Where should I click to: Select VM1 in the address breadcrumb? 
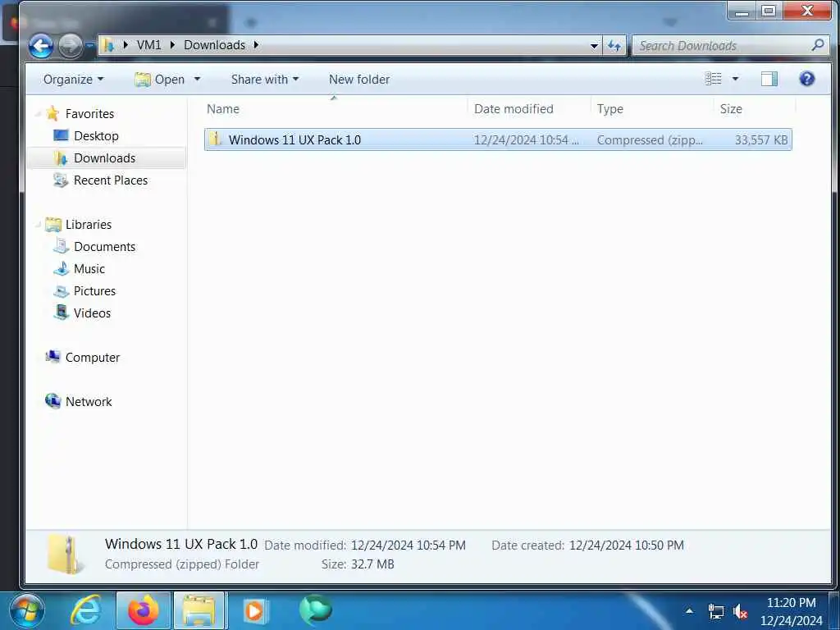(148, 45)
